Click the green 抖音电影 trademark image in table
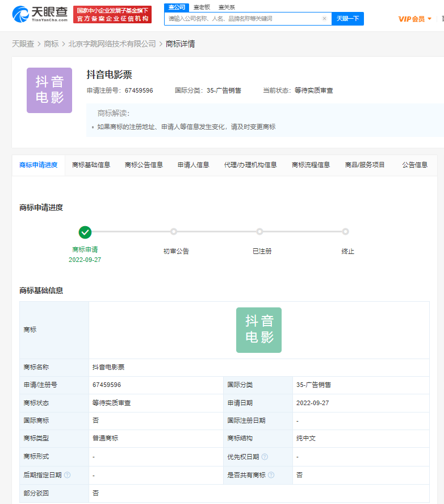The width and height of the screenshot is (444, 504). [x=259, y=330]
